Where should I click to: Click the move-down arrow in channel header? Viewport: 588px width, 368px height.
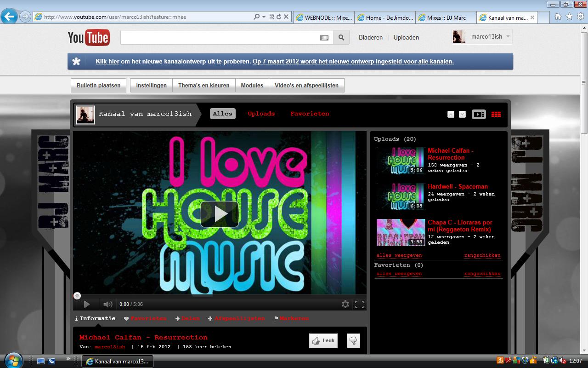[463, 115]
